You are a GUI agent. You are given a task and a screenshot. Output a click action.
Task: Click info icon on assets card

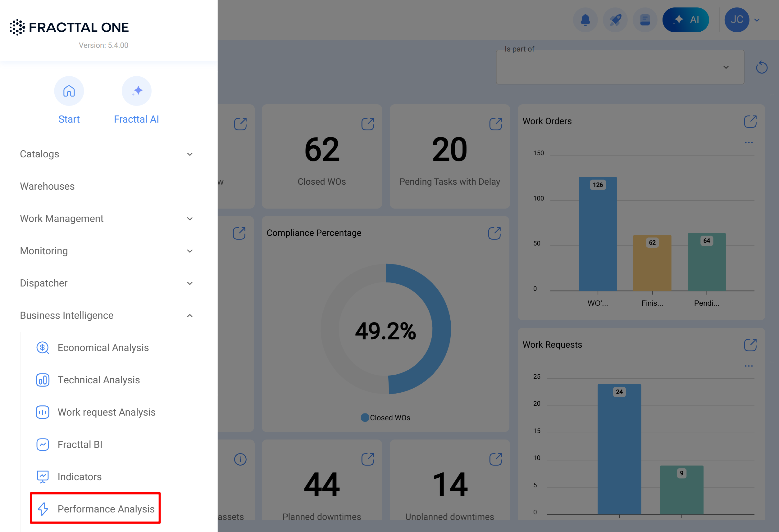pyautogui.click(x=240, y=459)
